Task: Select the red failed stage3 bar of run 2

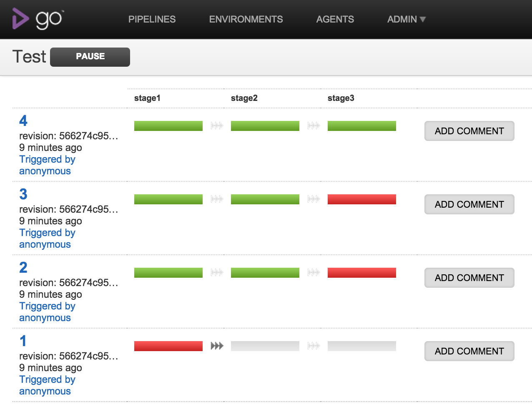Action: click(x=362, y=273)
